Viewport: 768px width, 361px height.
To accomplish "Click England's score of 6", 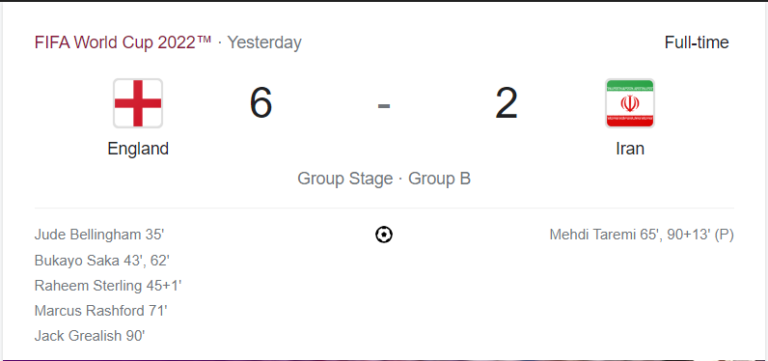I will [x=261, y=103].
